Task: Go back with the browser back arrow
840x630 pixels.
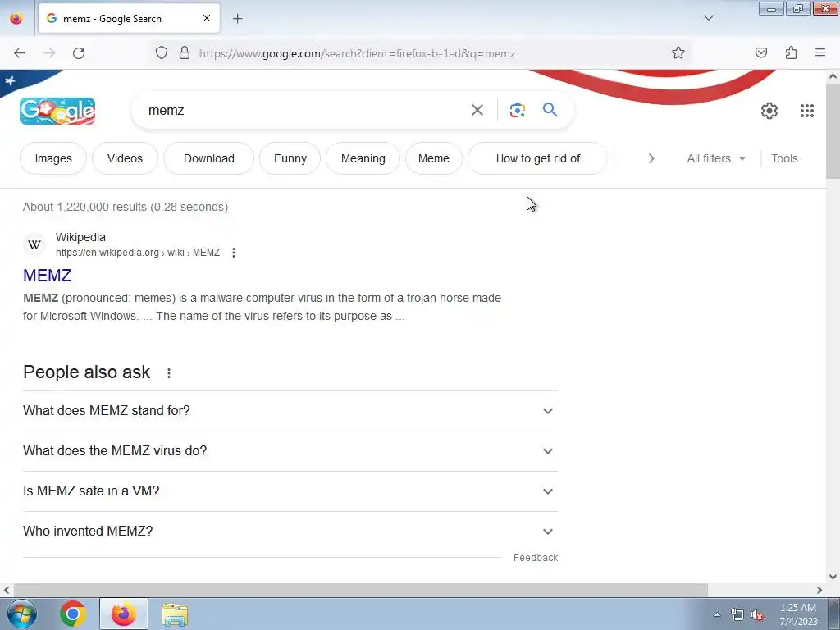Action: 20,53
